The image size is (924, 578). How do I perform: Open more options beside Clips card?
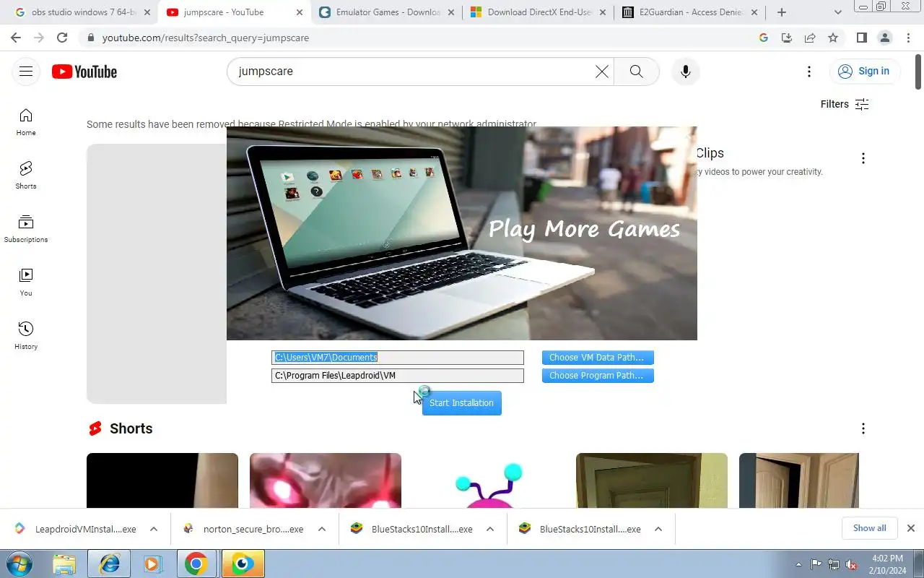click(863, 158)
